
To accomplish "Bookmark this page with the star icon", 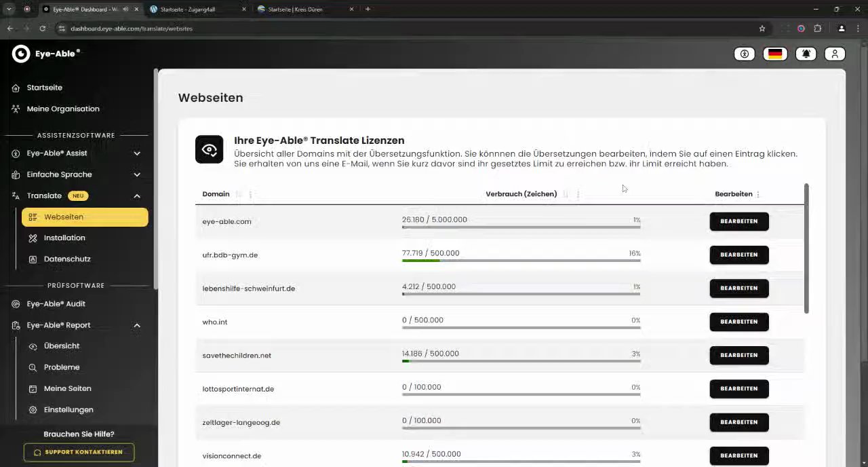I will (x=762, y=29).
